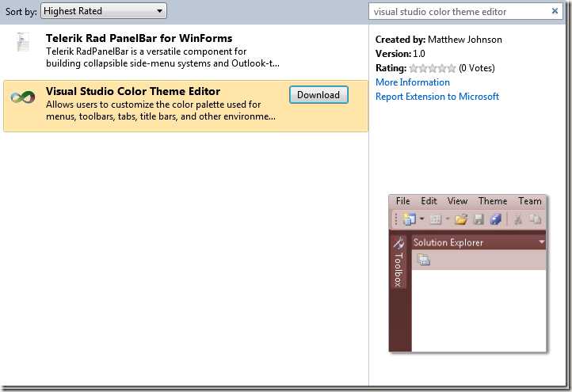Click the Created by Matthew Johnson text
572x392 pixels.
[x=438, y=40]
